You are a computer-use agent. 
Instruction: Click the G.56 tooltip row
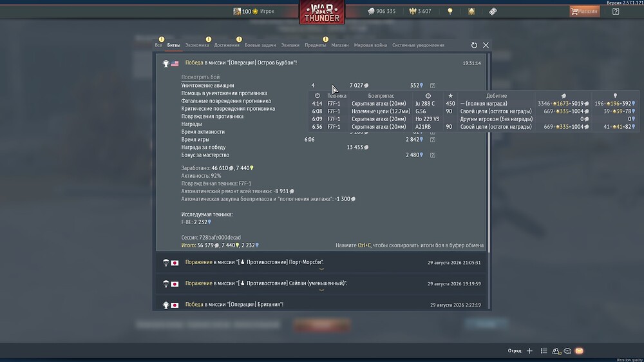(472, 111)
